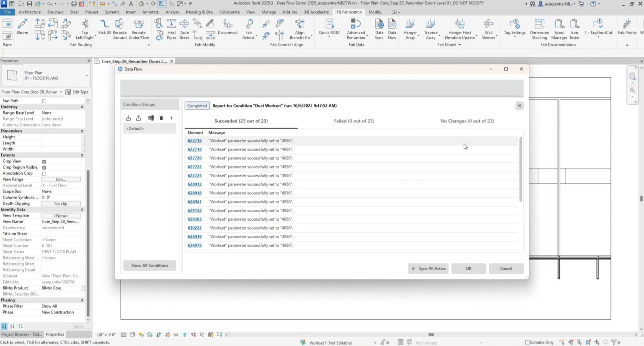Click the Hanger Array icon

(x=410, y=24)
